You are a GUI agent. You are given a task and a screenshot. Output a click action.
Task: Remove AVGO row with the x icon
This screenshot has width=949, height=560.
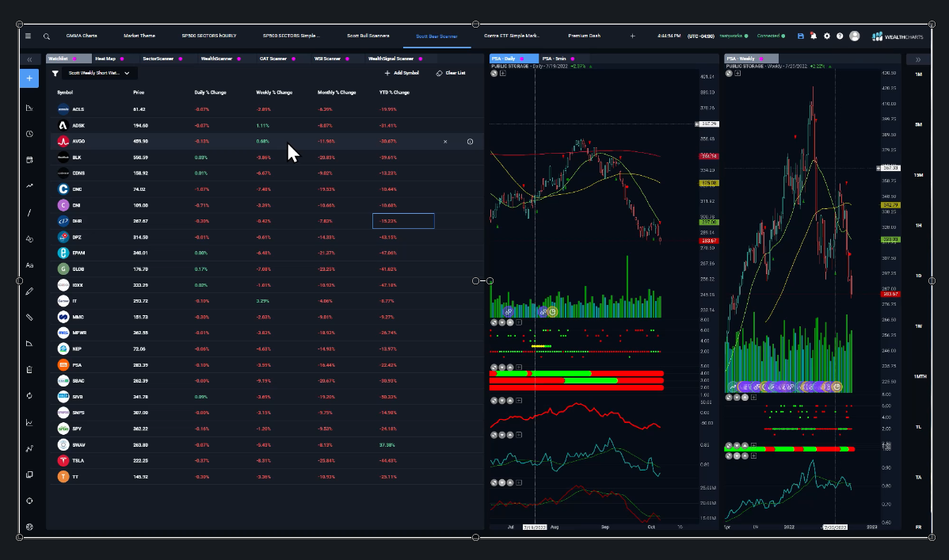(445, 142)
